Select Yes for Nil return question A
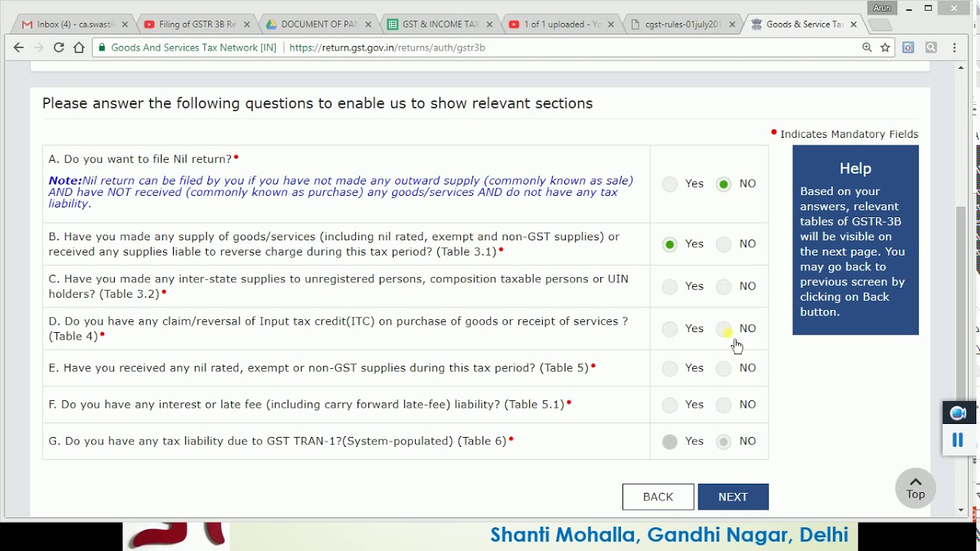This screenshot has height=551, width=980. click(670, 184)
